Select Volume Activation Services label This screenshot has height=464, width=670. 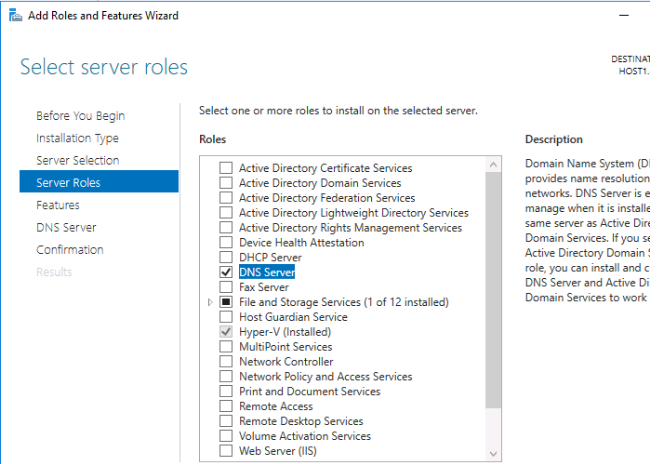[305, 436]
